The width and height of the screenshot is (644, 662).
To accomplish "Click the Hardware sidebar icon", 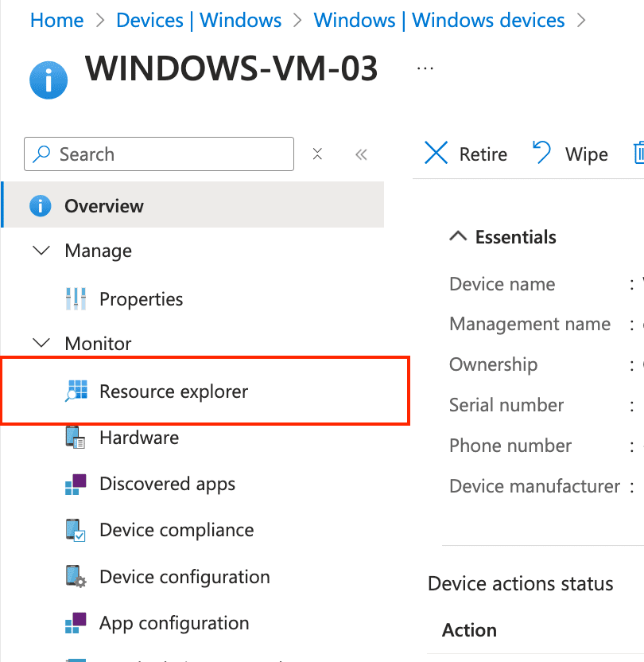I will 76,437.
